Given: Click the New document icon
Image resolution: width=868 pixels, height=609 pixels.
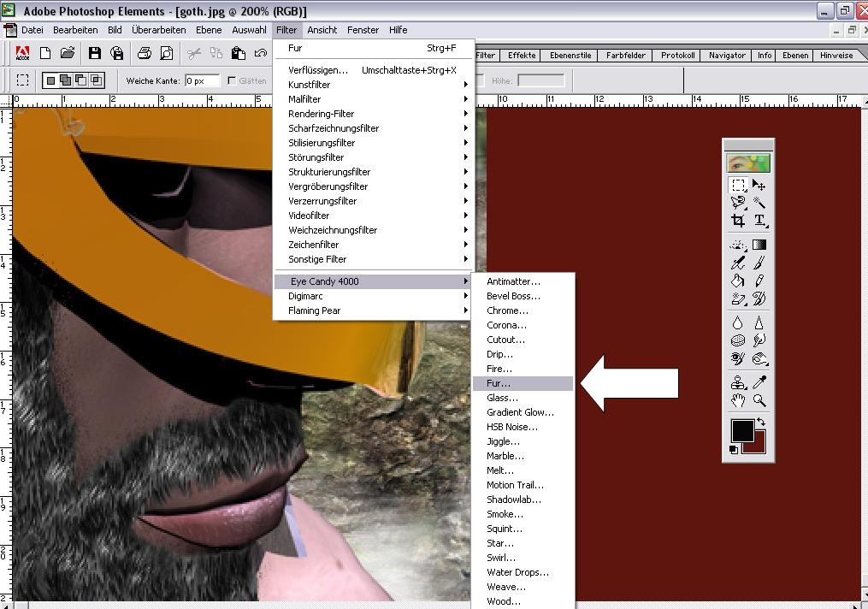Looking at the screenshot, I should tap(45, 53).
